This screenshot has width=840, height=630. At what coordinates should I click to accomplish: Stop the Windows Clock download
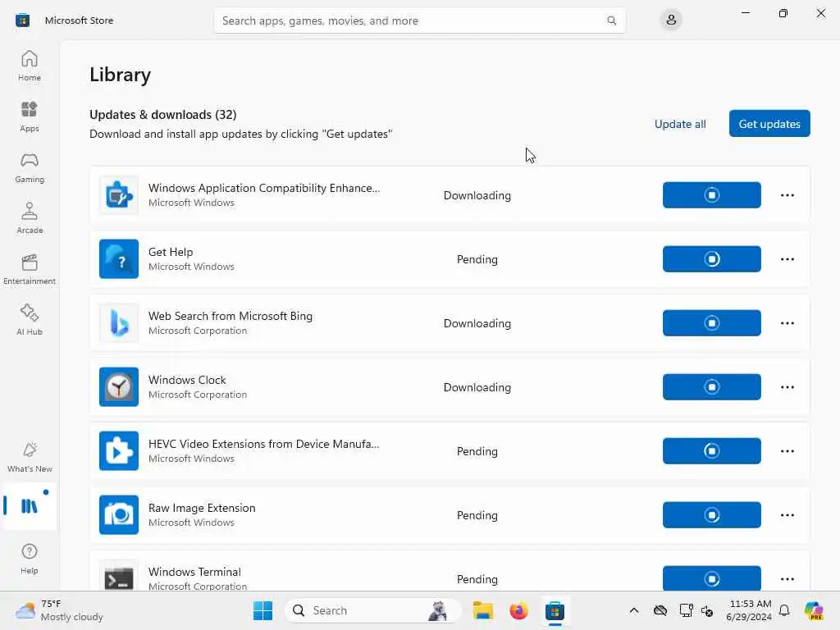pyautogui.click(x=711, y=387)
